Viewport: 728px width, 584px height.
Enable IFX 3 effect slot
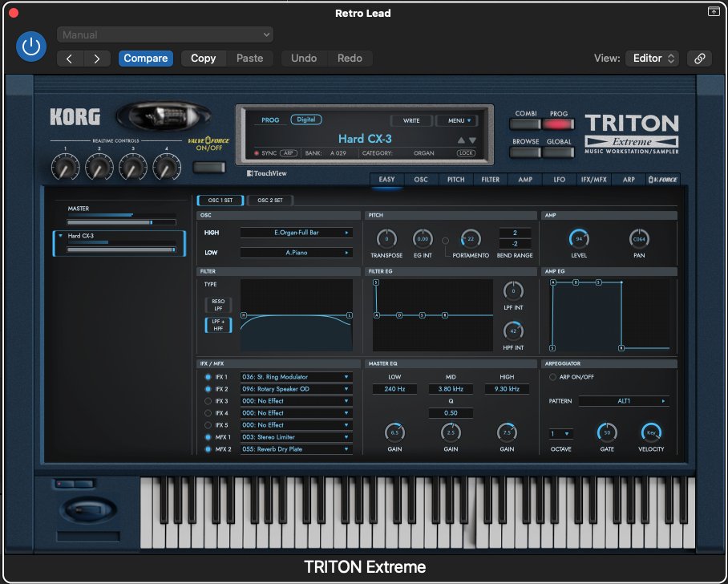pos(208,401)
